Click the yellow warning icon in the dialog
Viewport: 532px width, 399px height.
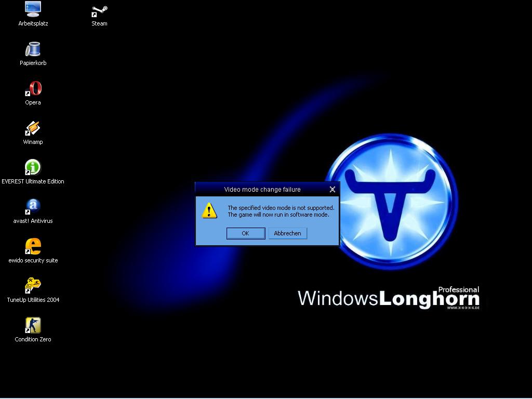pos(209,210)
